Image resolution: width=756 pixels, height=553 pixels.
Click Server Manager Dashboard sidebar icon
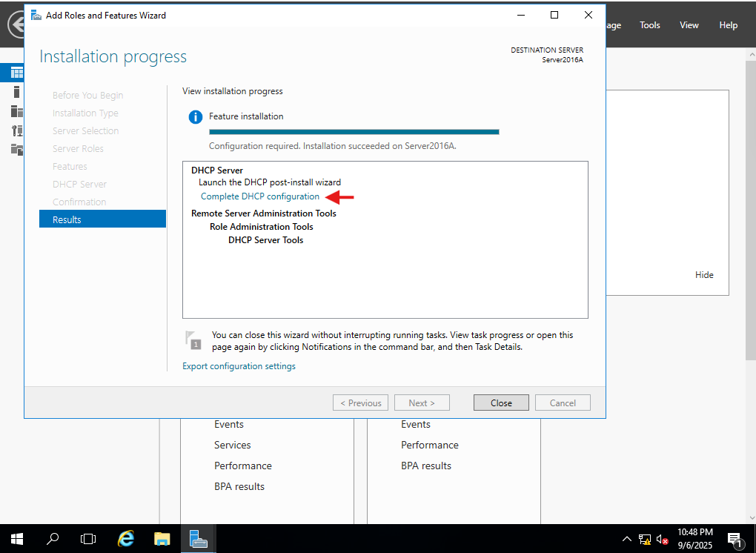point(16,73)
